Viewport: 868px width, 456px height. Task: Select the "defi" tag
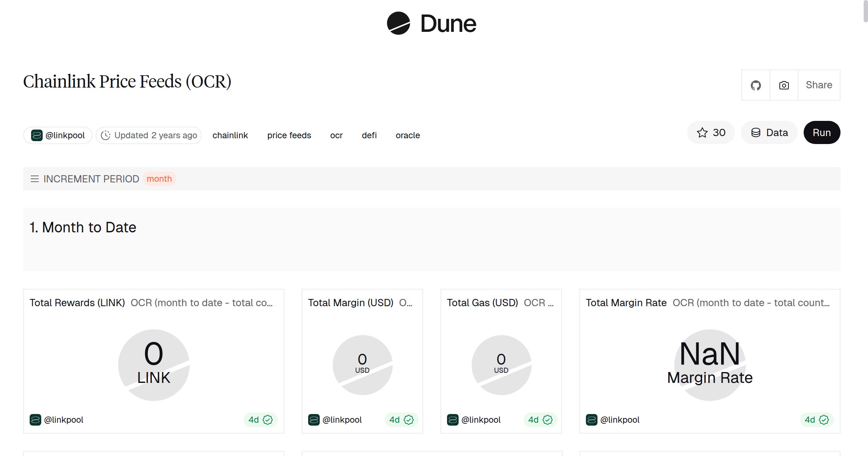click(369, 135)
